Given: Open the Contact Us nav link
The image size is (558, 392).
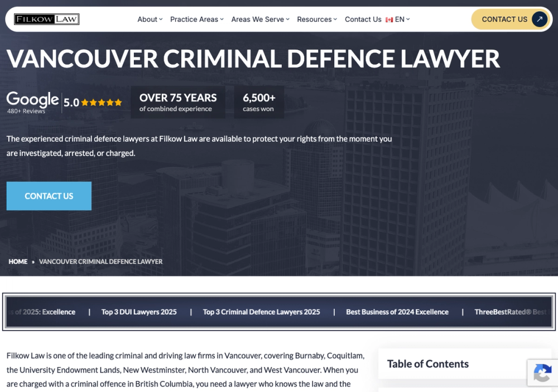Looking at the screenshot, I should point(363,20).
